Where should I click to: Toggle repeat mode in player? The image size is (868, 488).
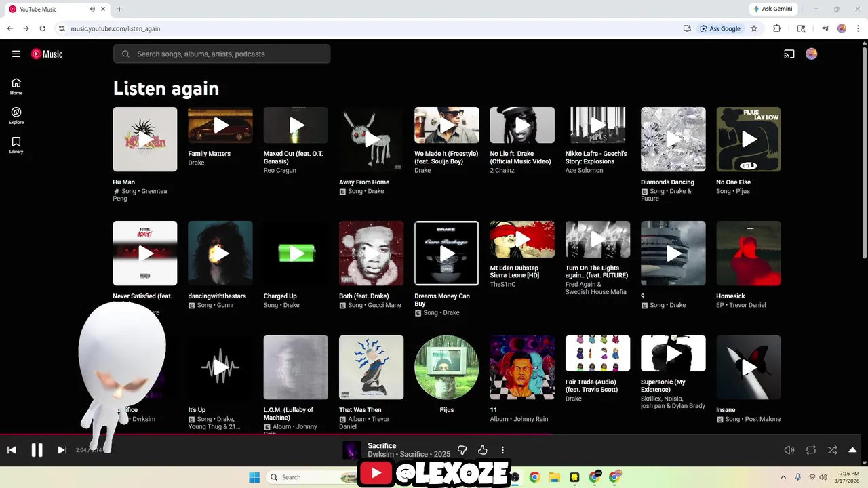tap(811, 450)
